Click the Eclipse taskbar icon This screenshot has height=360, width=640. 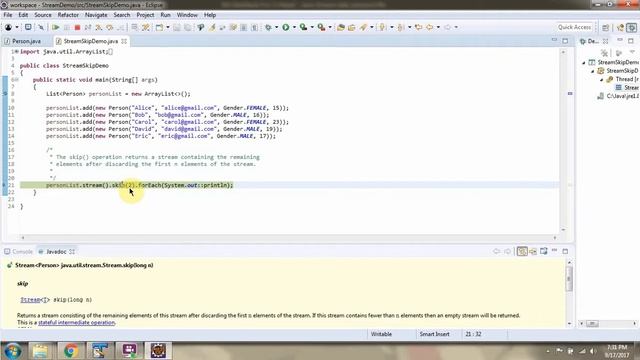pos(158,351)
